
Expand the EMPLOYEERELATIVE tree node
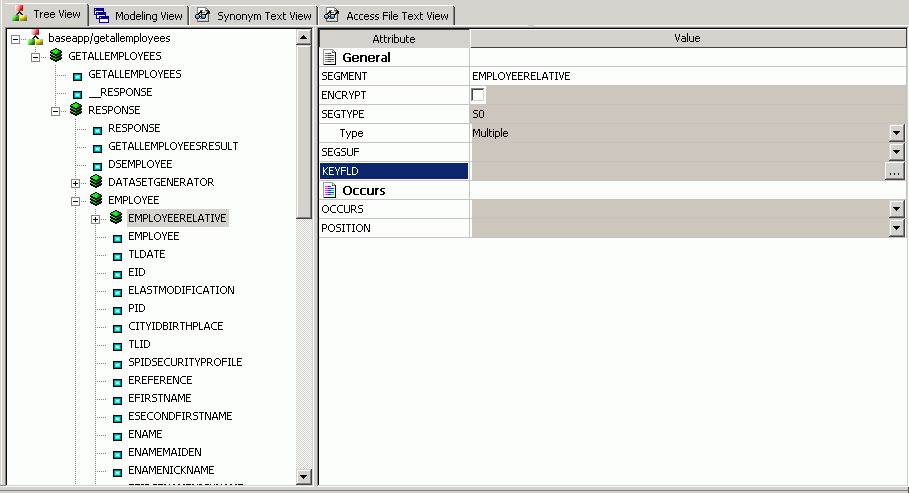tap(95, 218)
